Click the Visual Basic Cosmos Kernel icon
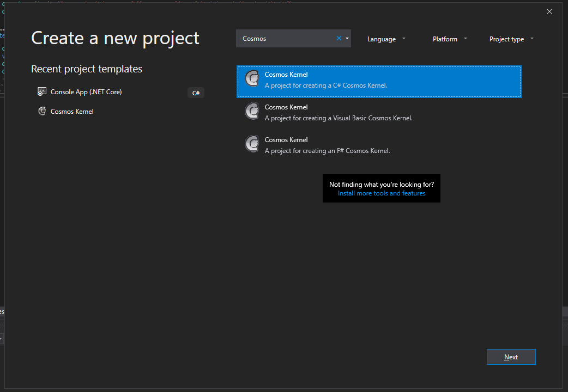 coord(252,112)
